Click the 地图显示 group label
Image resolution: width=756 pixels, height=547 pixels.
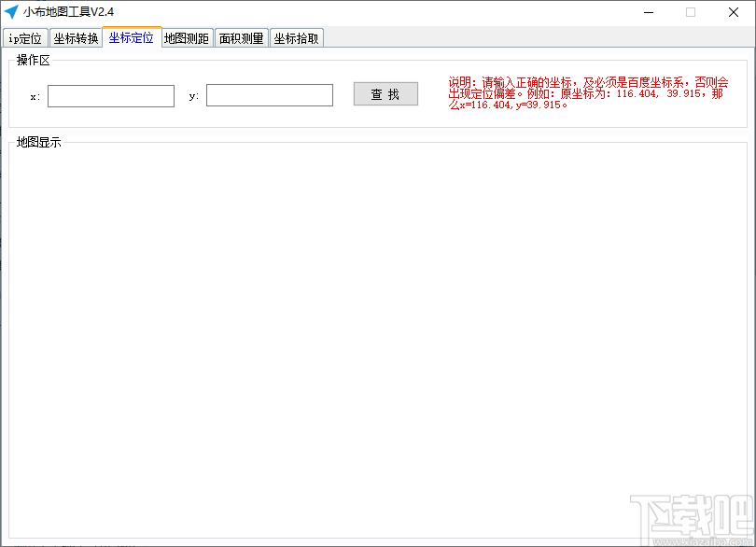38,142
